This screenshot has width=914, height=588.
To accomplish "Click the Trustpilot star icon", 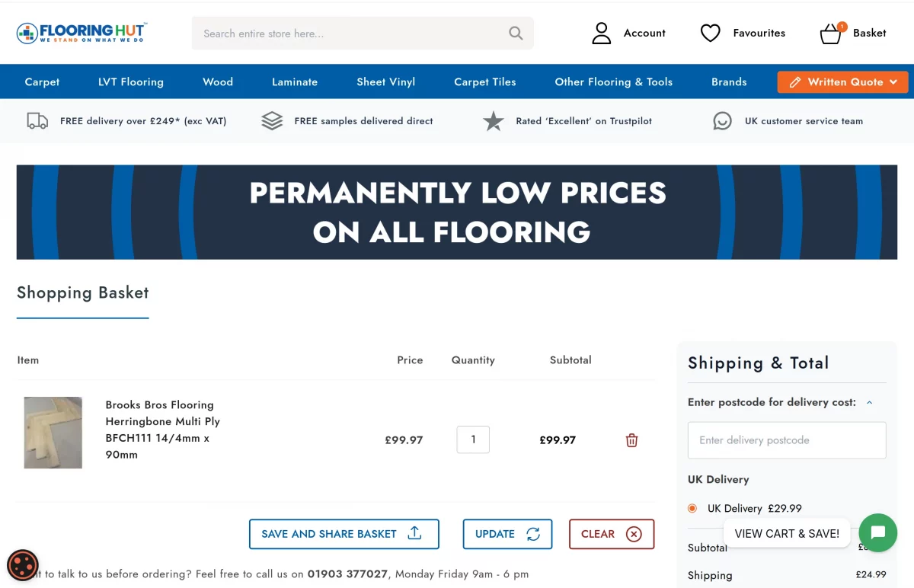I will [x=493, y=120].
